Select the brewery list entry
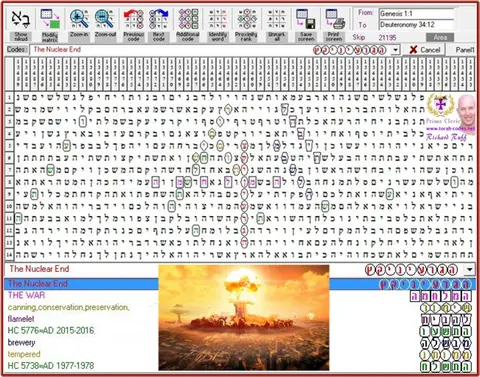This screenshot has width=480, height=377. pyautogui.click(x=21, y=342)
